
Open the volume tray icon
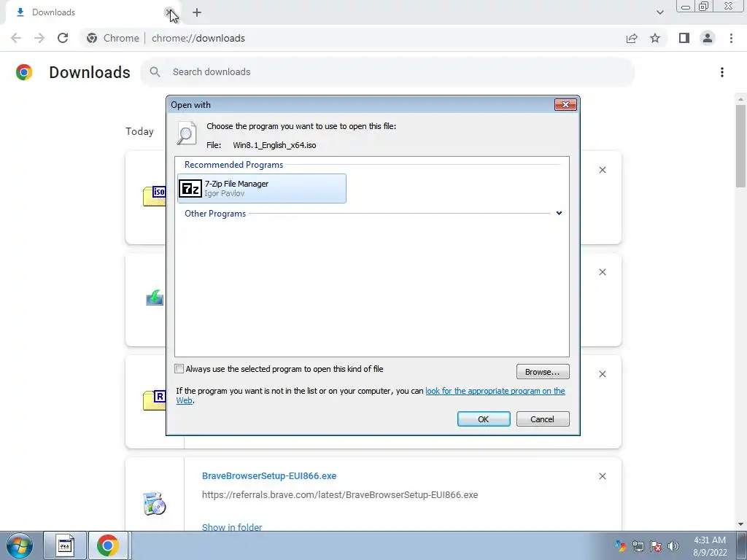click(x=673, y=546)
